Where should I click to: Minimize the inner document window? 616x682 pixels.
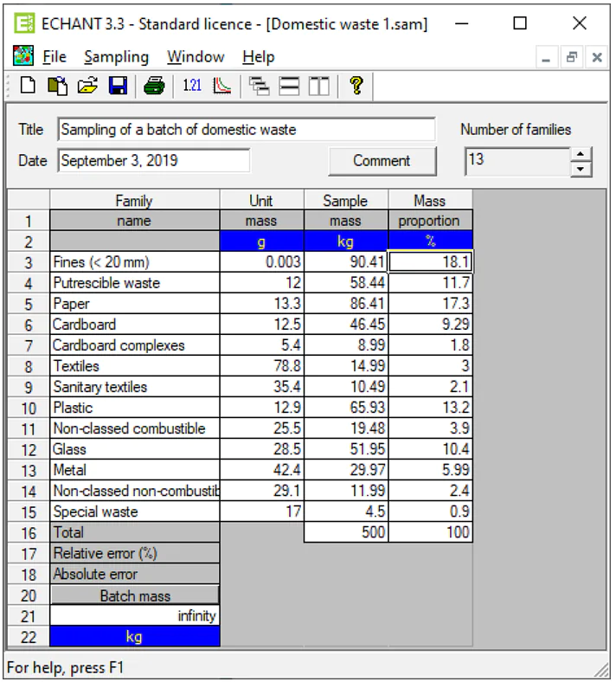[x=546, y=57]
